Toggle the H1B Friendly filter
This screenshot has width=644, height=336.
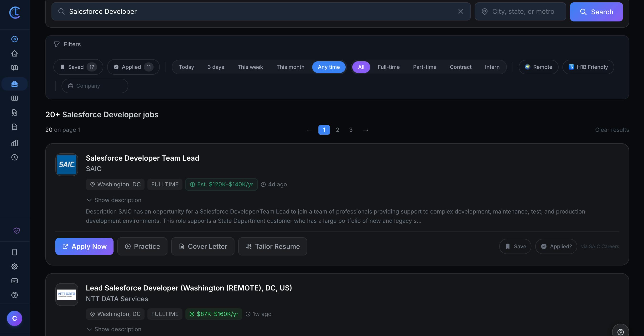pos(588,67)
